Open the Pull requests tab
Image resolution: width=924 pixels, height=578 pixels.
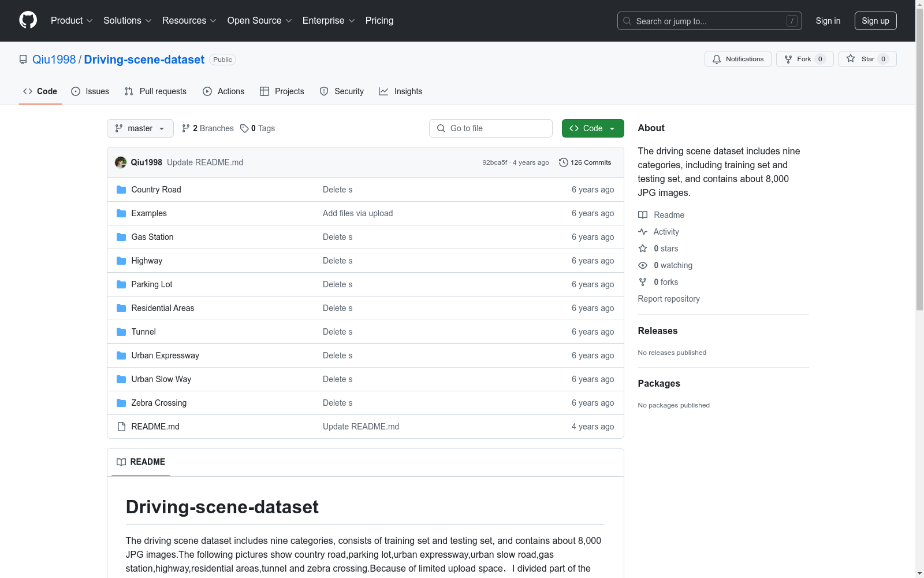point(155,91)
